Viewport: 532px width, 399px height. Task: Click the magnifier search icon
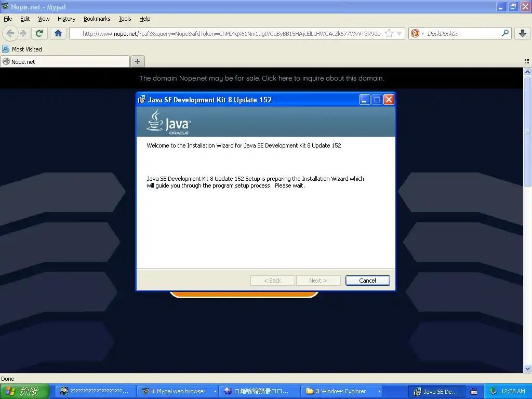(x=505, y=33)
